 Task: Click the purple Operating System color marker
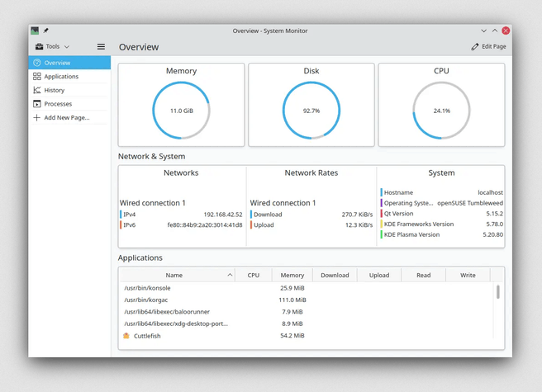coord(381,203)
